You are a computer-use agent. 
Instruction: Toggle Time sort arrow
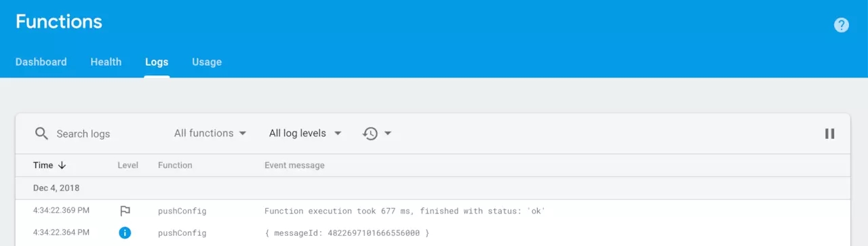tap(62, 165)
